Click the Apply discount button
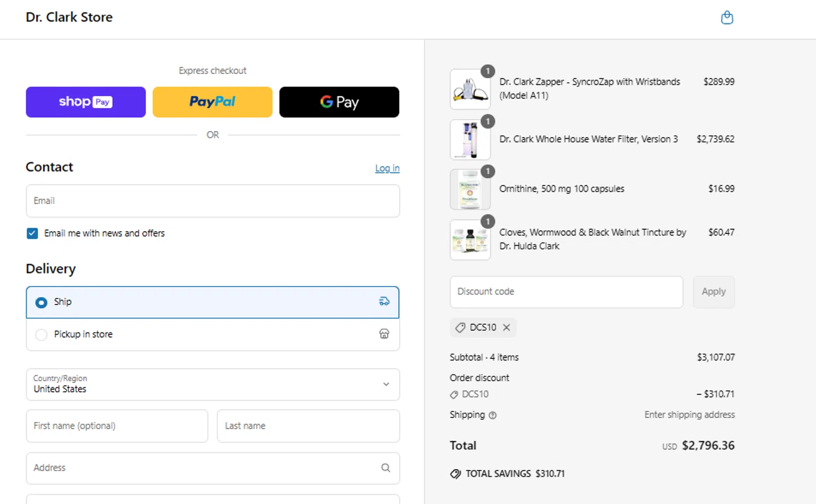Screen dimensions: 816x504 point(714,292)
